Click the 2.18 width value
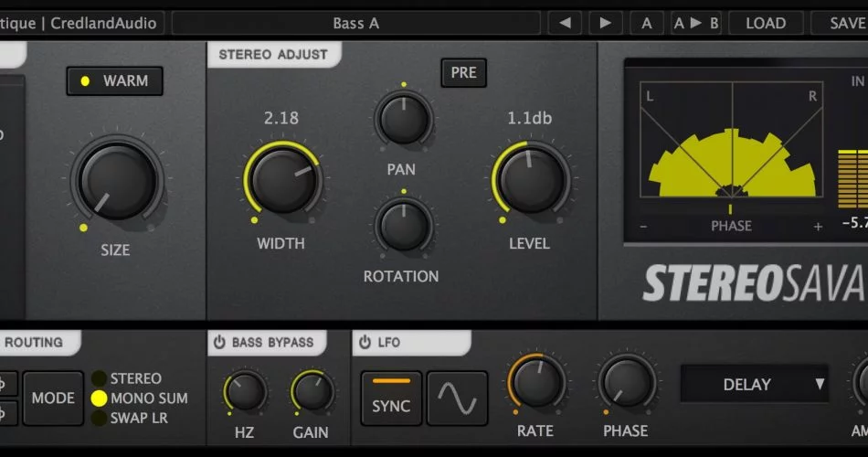Viewport: 868px width, 457px height. point(281,118)
